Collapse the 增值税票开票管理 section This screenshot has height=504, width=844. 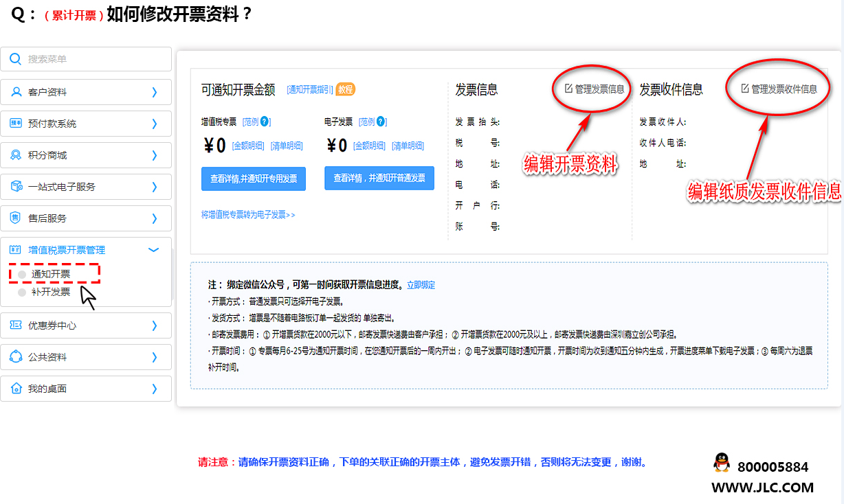coord(154,250)
